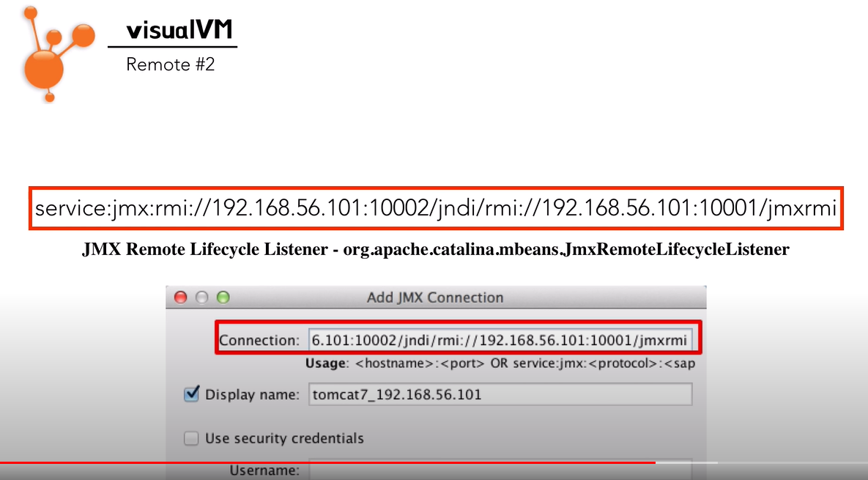The height and width of the screenshot is (480, 868).
Task: Click the visualVM title text
Action: [179, 29]
